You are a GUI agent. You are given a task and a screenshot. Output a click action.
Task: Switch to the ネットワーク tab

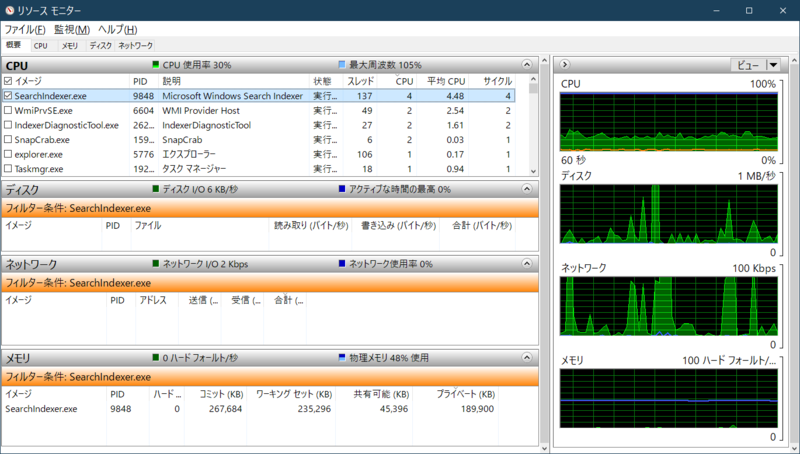(135, 45)
